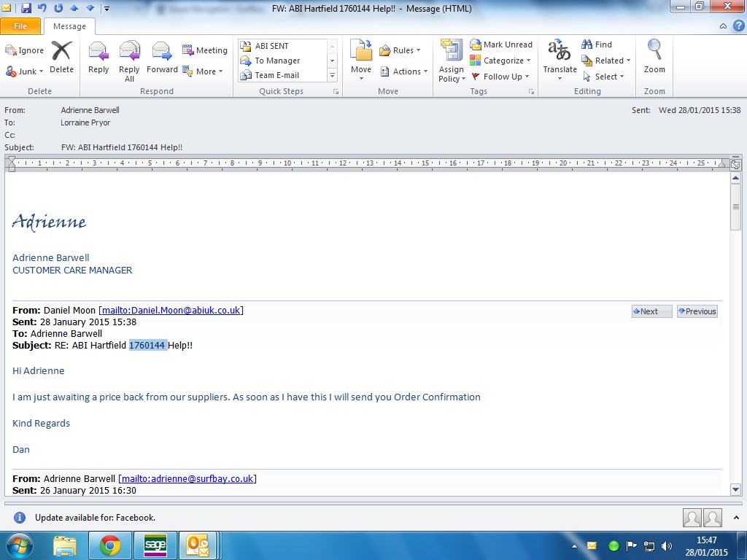
Task: Click the vertical scrollbar down arrow
Action: point(735,490)
